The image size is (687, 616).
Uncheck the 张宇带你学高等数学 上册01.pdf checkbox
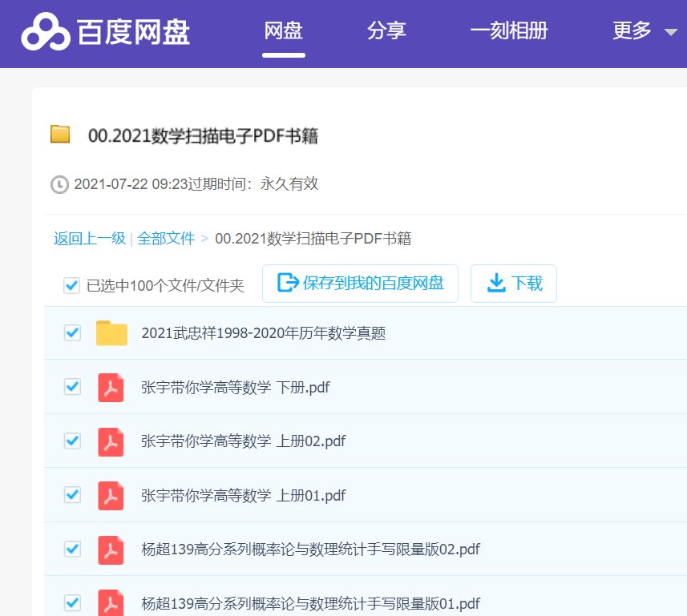[x=71, y=495]
